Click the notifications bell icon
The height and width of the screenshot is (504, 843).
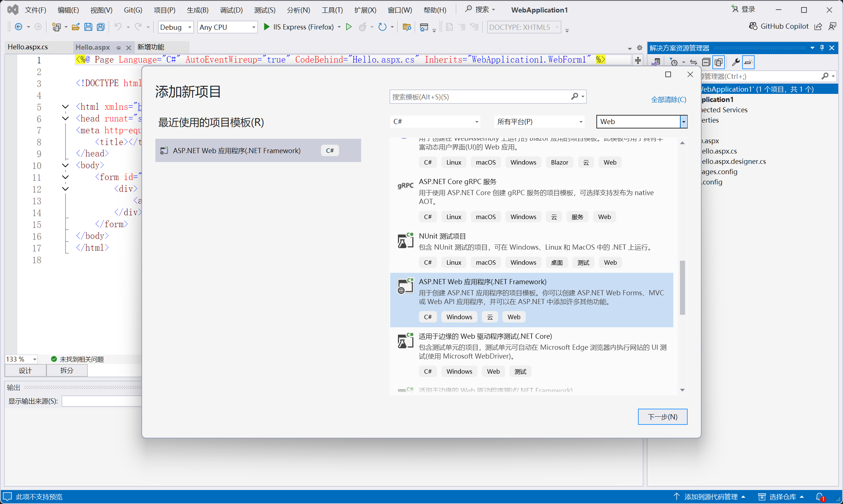(820, 497)
